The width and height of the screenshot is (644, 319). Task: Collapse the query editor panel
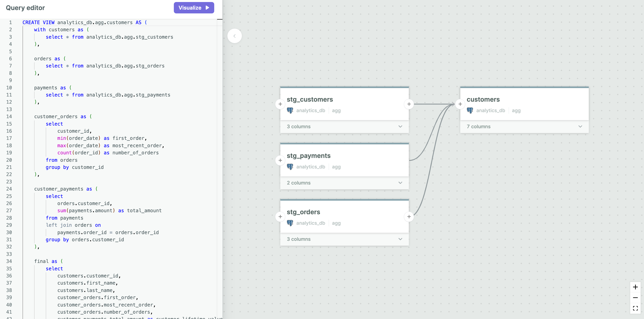click(235, 36)
